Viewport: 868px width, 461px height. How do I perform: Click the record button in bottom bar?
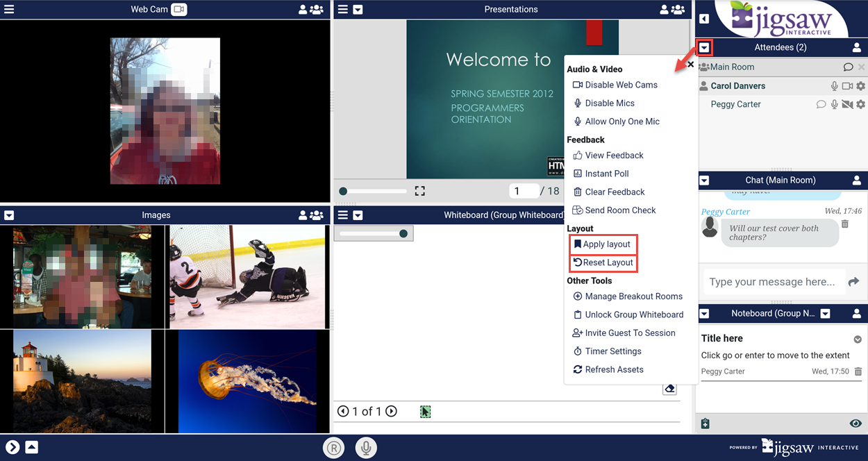[334, 448]
